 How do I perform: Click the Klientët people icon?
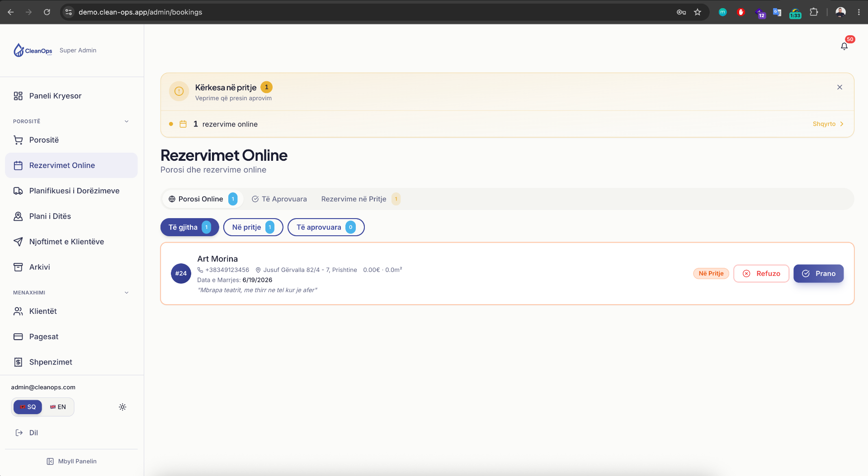(18, 311)
